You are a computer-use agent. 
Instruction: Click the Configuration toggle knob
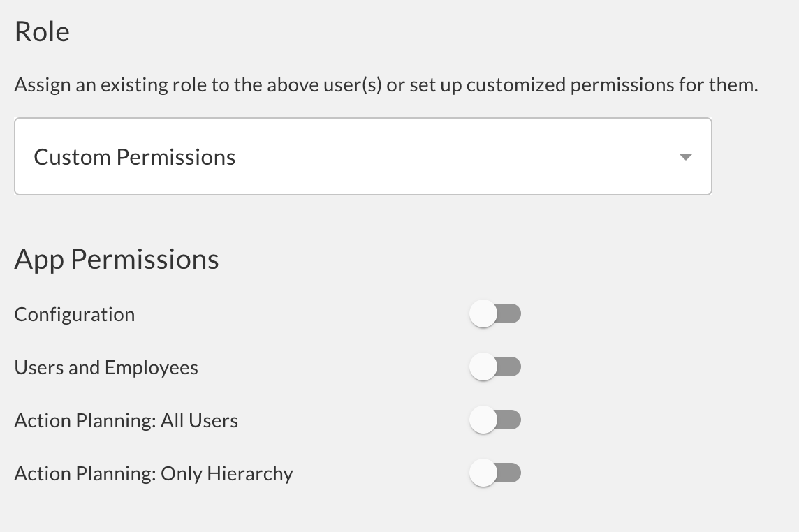(x=483, y=313)
